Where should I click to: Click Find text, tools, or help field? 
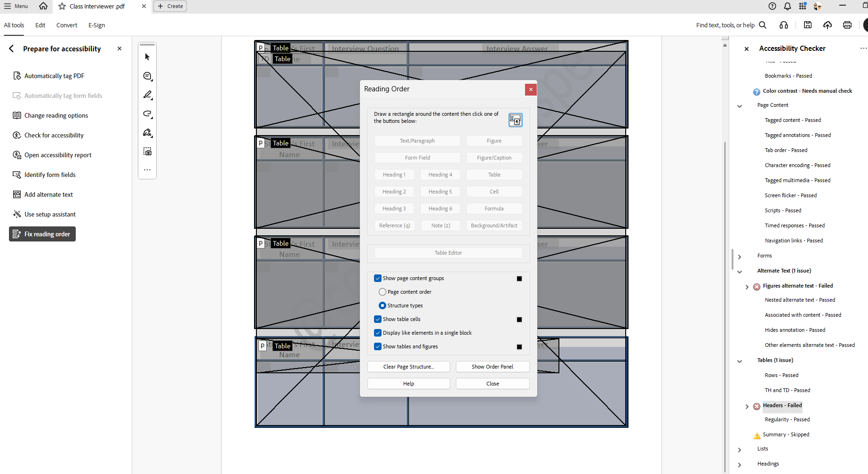(725, 25)
